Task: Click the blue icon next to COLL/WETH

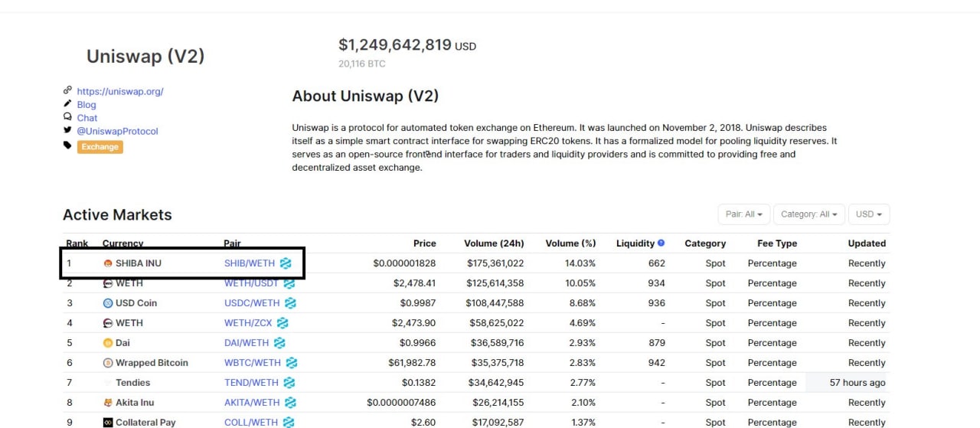Action: (x=289, y=423)
